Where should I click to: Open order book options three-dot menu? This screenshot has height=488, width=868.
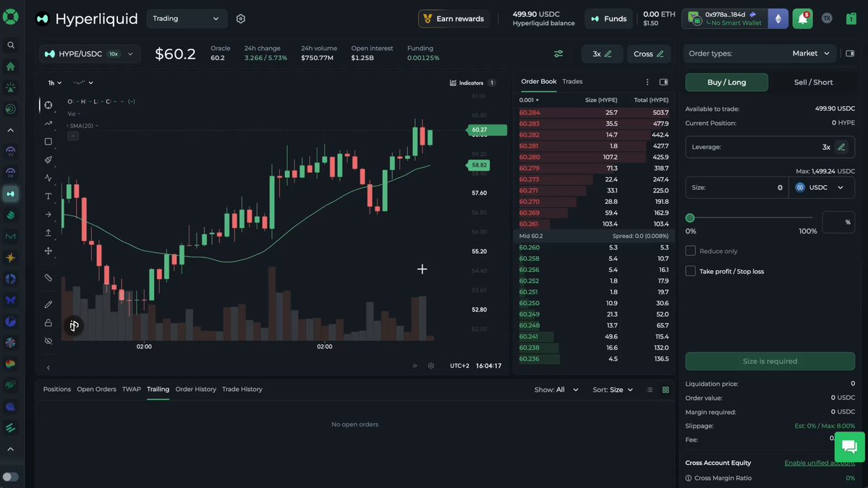pyautogui.click(x=647, y=82)
